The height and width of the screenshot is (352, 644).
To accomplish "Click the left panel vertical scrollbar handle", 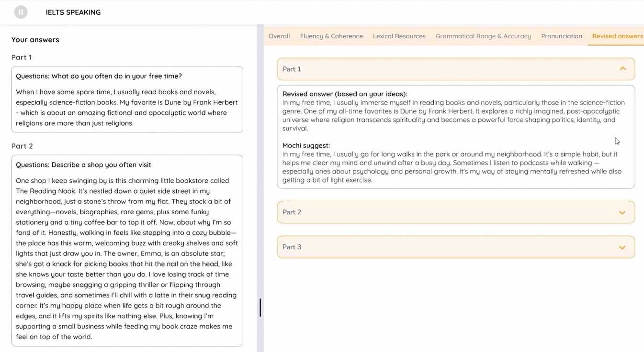I will click(260, 308).
